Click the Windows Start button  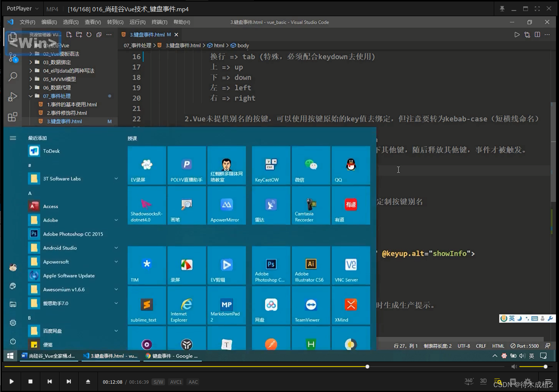[11, 356]
